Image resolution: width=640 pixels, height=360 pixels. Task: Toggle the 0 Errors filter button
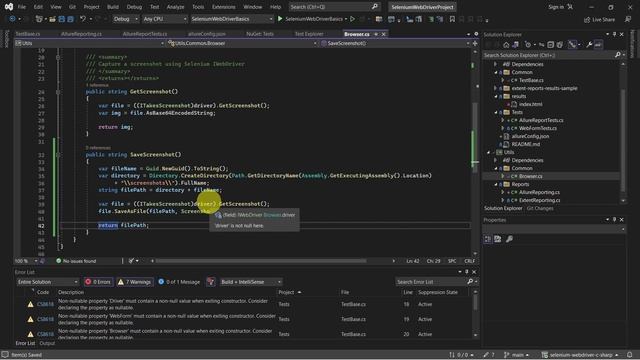98,282
